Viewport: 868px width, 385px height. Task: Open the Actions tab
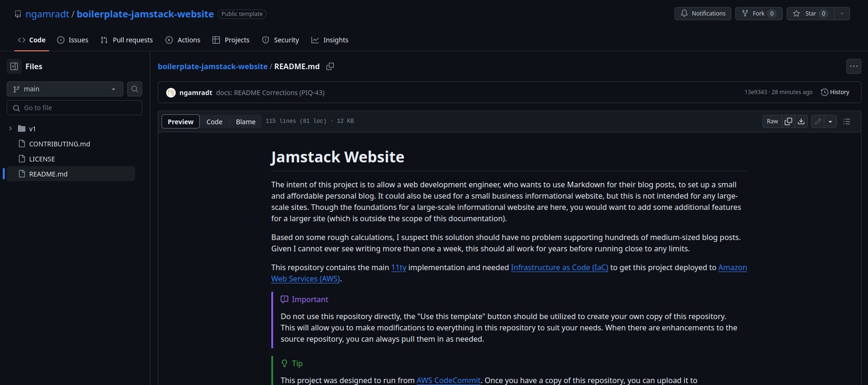coord(183,40)
